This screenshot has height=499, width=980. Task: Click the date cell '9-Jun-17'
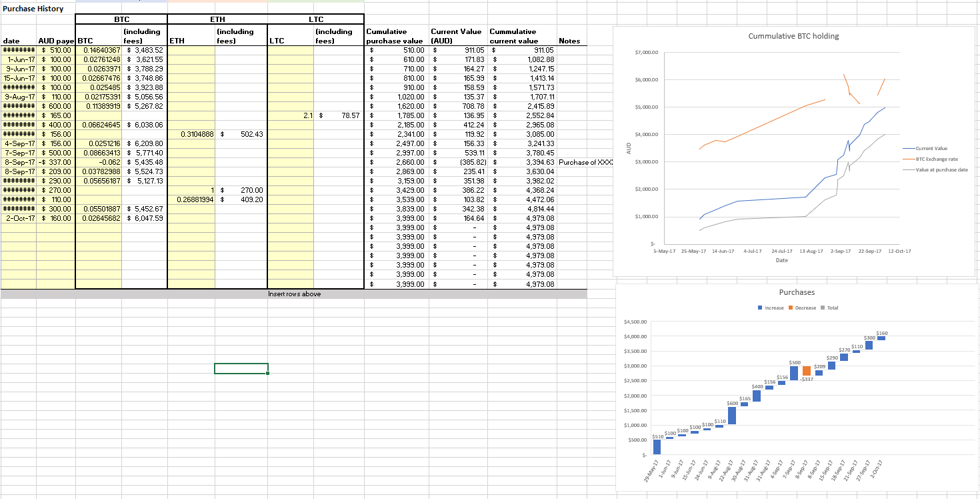[x=19, y=69]
